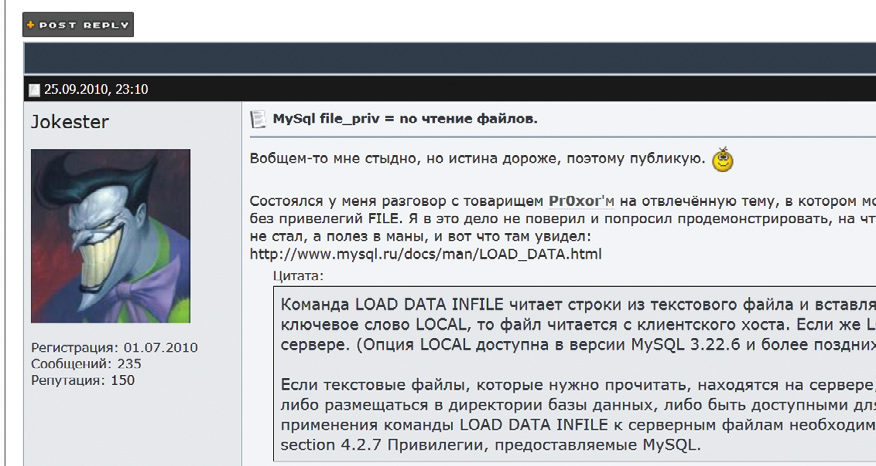Click the Репутация: 150 reputation value
The image size is (876, 466).
pyautogui.click(x=83, y=380)
